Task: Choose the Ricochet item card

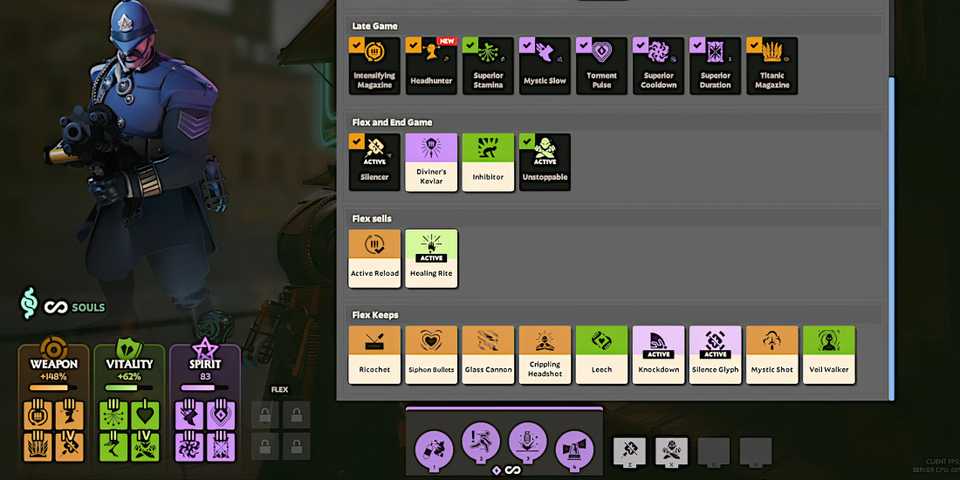Action: click(374, 354)
